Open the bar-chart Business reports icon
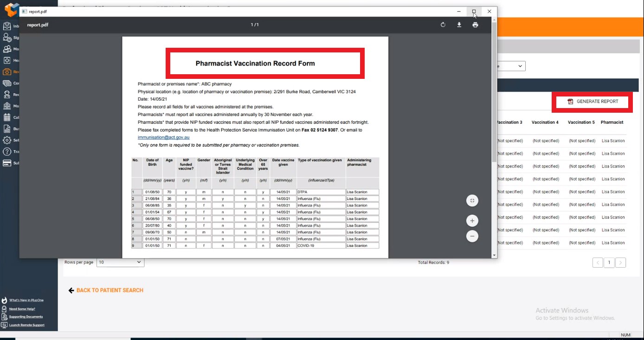644x340 pixels. 7,129
